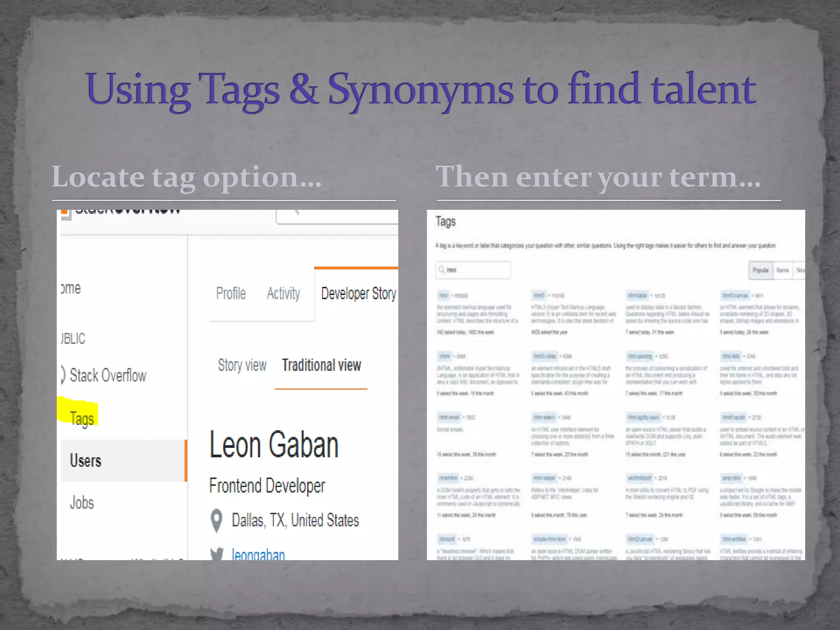The height and width of the screenshot is (630, 840).
Task: Go to the Home sidebar entry
Action: click(71, 288)
